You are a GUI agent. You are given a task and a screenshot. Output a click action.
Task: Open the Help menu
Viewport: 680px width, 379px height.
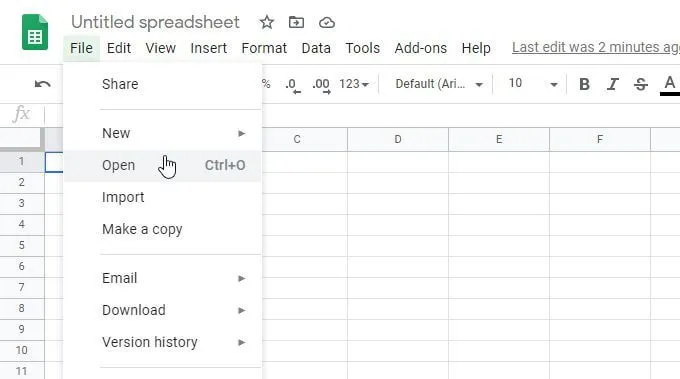[476, 48]
